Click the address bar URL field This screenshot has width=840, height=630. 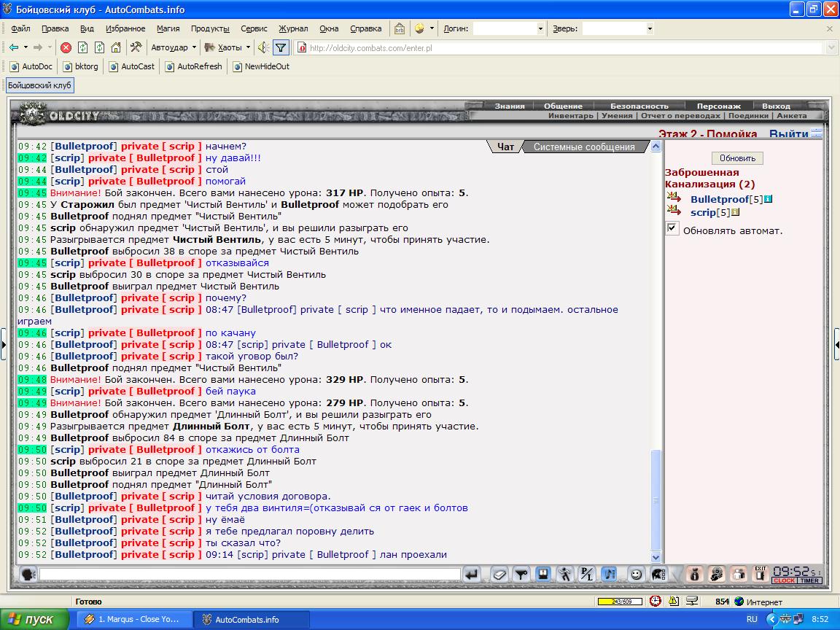coord(567,47)
